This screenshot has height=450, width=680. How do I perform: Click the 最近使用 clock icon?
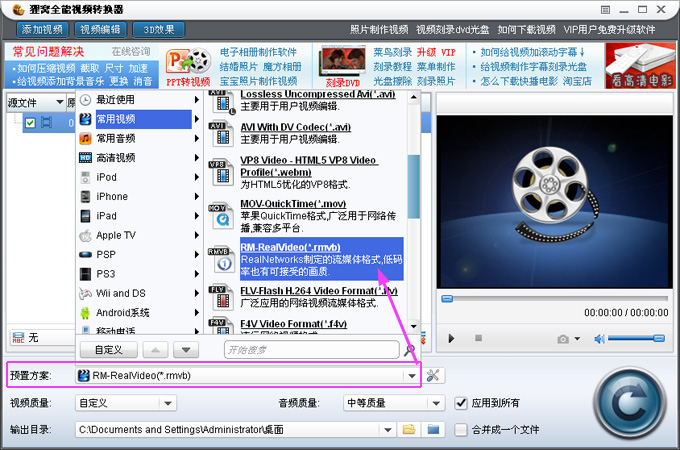pos(85,100)
